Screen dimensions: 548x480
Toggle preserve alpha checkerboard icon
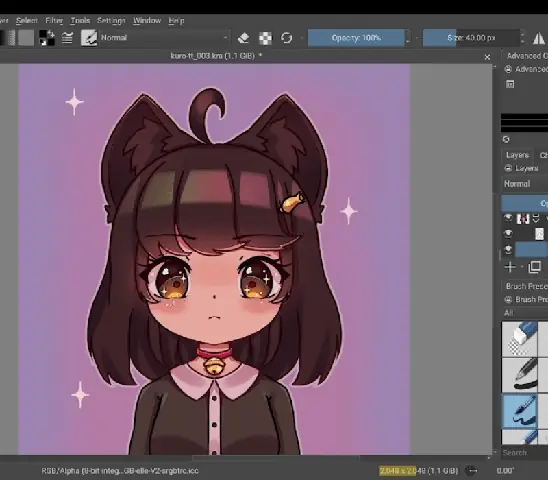tap(265, 38)
